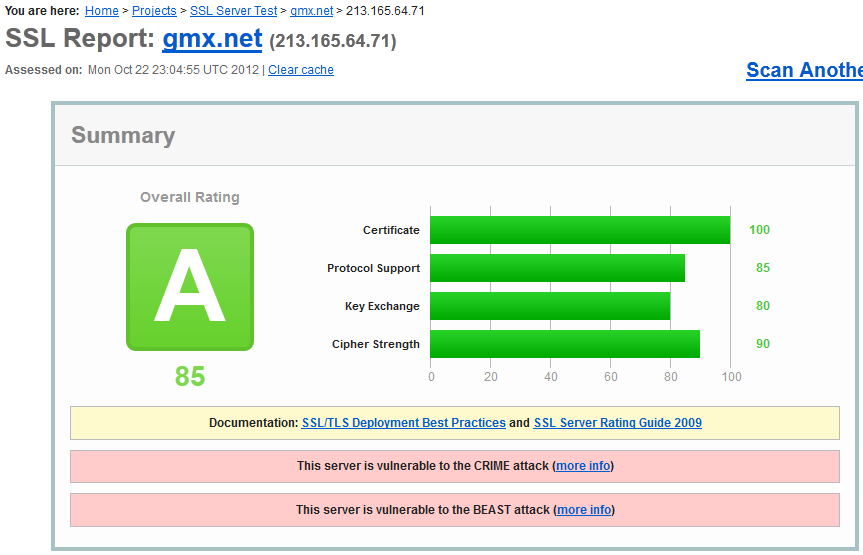The height and width of the screenshot is (555, 863).
Task: Click the Home breadcrumb link
Action: tap(101, 11)
